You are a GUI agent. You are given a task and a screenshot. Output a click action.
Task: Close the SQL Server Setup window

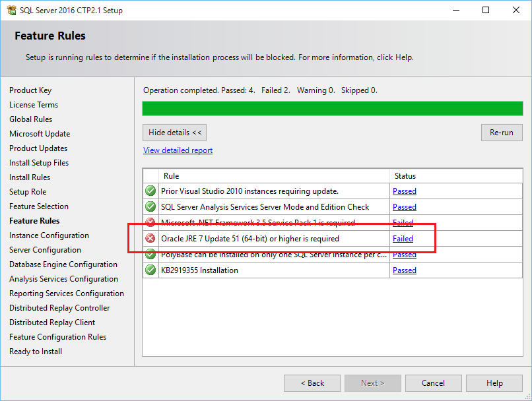(x=516, y=10)
